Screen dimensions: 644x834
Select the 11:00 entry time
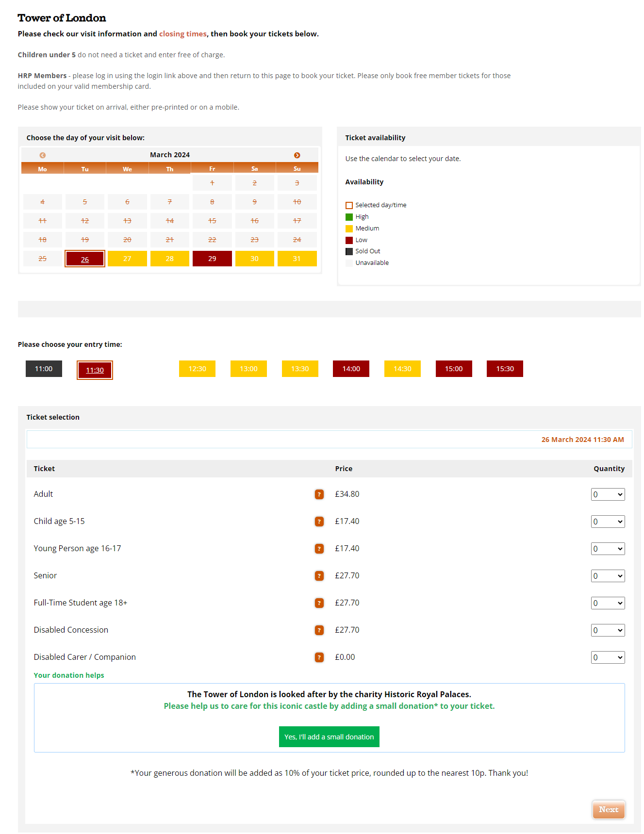[x=44, y=369]
